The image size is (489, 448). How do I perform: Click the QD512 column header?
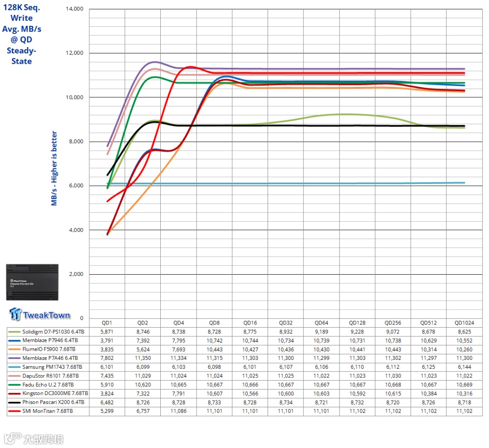pos(428,323)
